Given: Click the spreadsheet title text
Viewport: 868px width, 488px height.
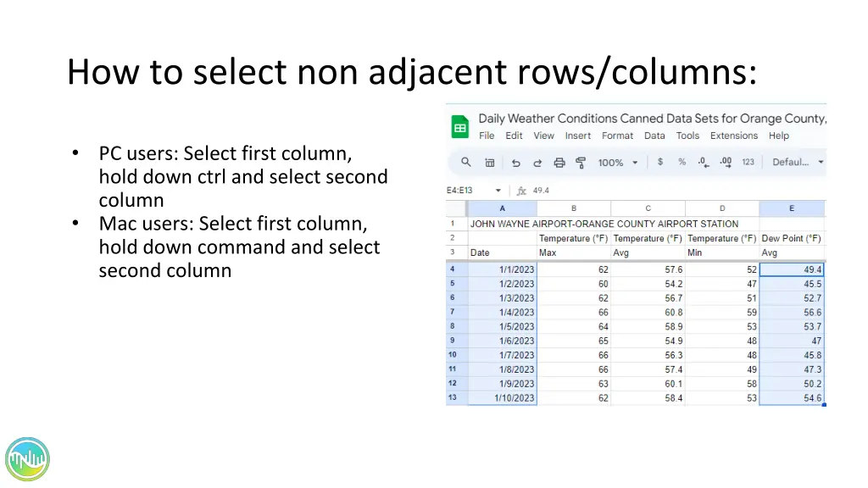Looking at the screenshot, I should 652,119.
